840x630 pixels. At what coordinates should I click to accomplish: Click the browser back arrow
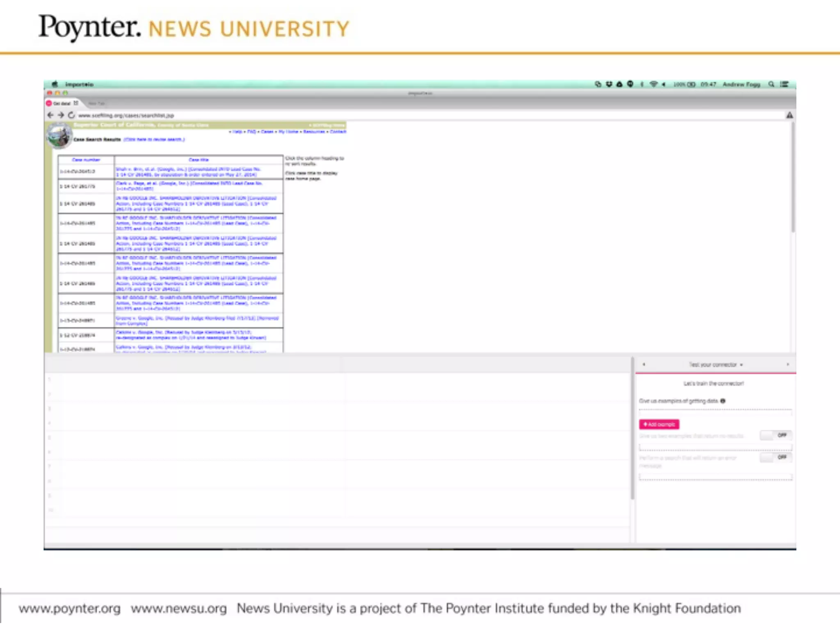tap(50, 115)
